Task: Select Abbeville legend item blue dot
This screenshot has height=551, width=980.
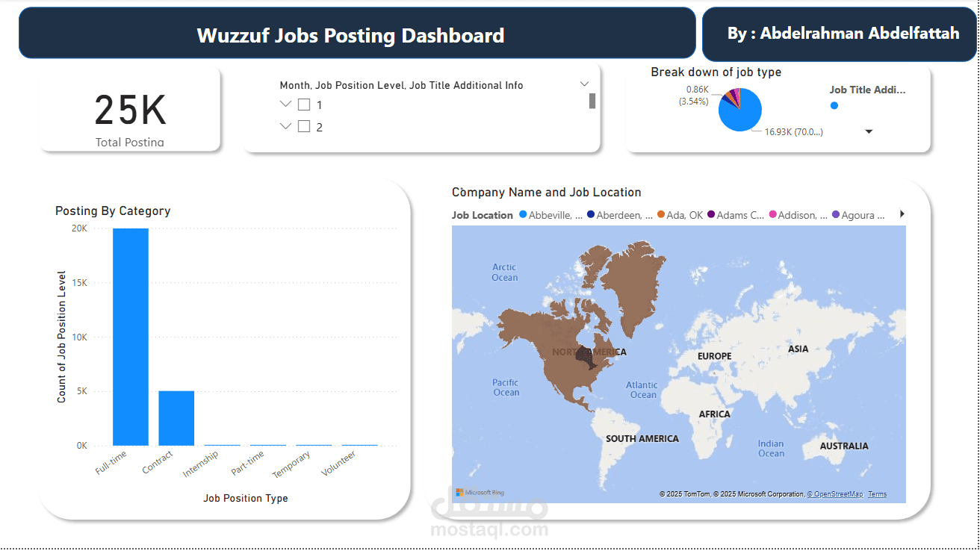Action: (x=523, y=215)
